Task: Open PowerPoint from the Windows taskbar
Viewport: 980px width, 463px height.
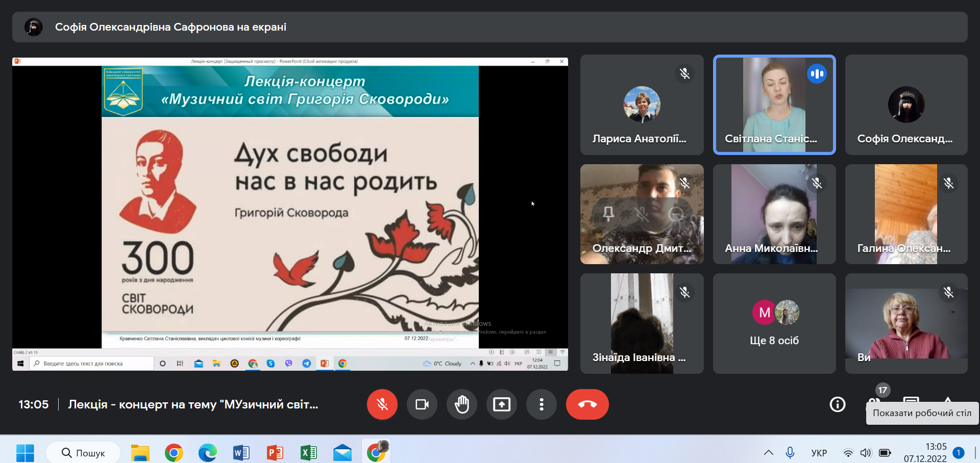Action: pyautogui.click(x=275, y=452)
